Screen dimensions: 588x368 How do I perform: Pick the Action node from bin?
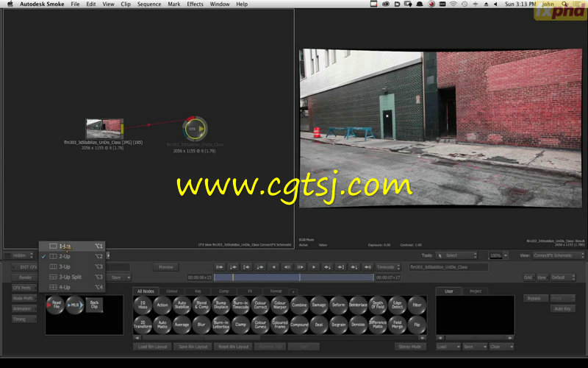tap(162, 305)
